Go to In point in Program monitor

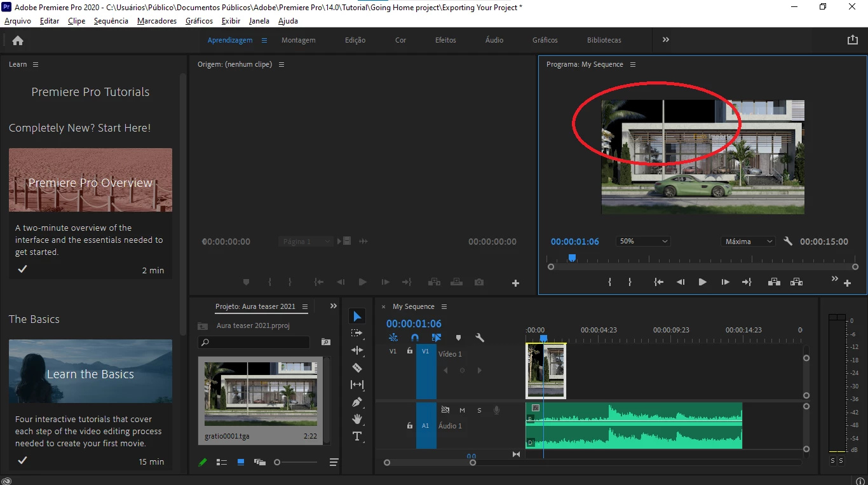click(x=659, y=282)
